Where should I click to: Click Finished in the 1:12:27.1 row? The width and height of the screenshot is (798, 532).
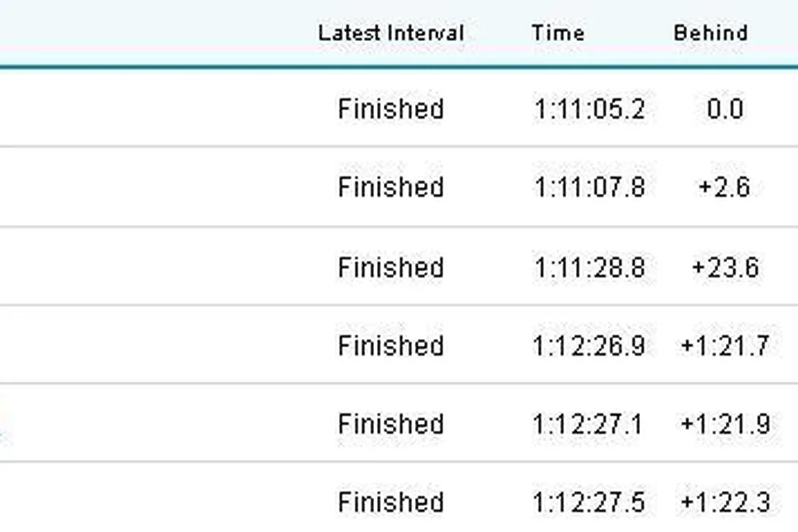pos(391,423)
